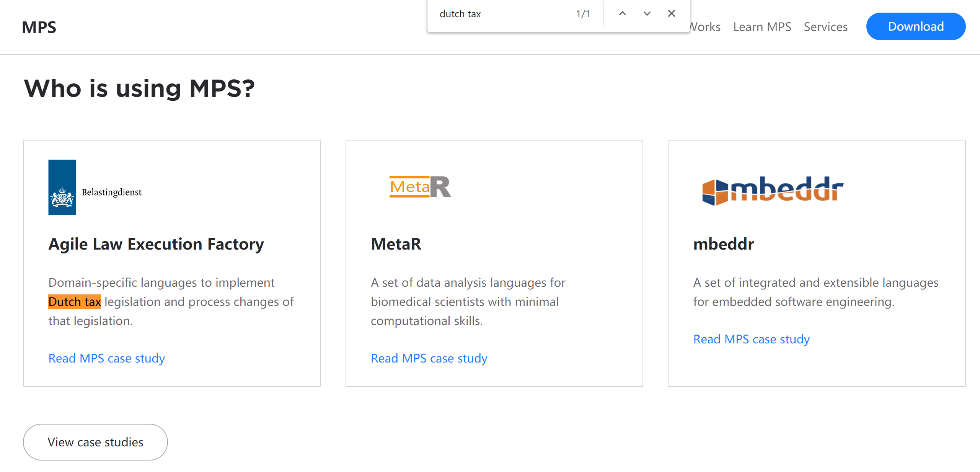
Task: Click the MPS logo in header
Action: (39, 27)
